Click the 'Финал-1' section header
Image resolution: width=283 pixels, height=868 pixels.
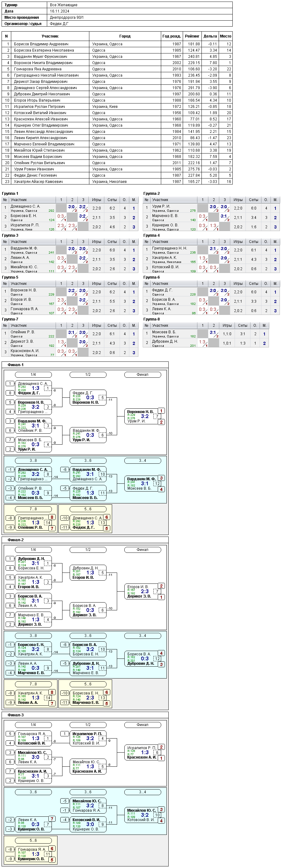[x=16, y=365]
